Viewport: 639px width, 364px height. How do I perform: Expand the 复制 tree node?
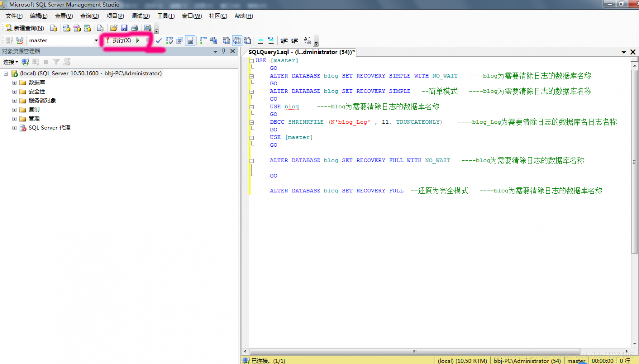(x=14, y=109)
